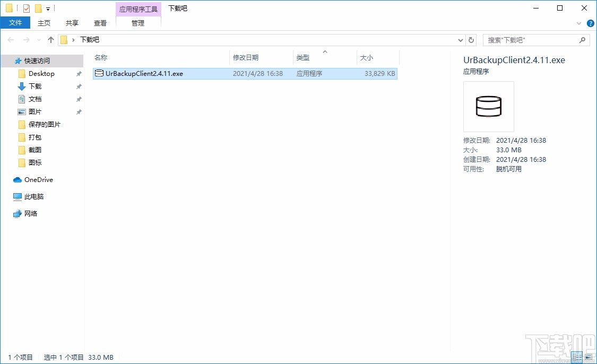597x364 pixels.
Task: Click the UrBackupClient2.4.11.exe file icon
Action: click(x=99, y=73)
